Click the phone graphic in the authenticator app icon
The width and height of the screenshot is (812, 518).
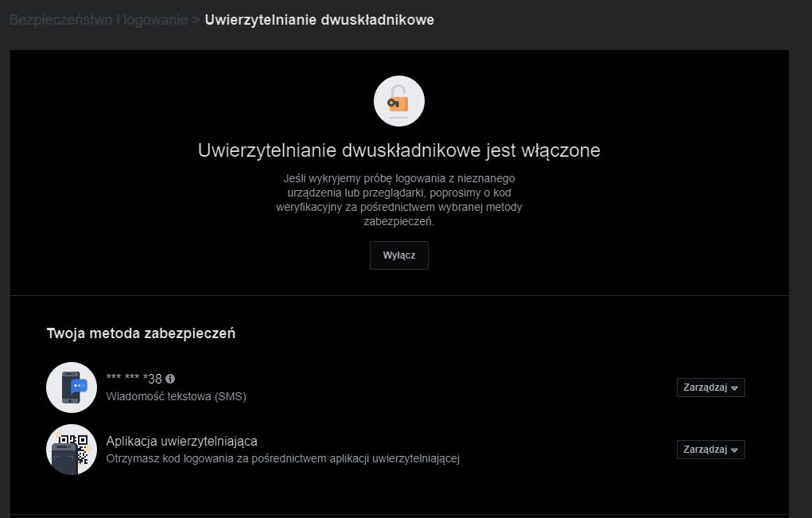point(64,456)
